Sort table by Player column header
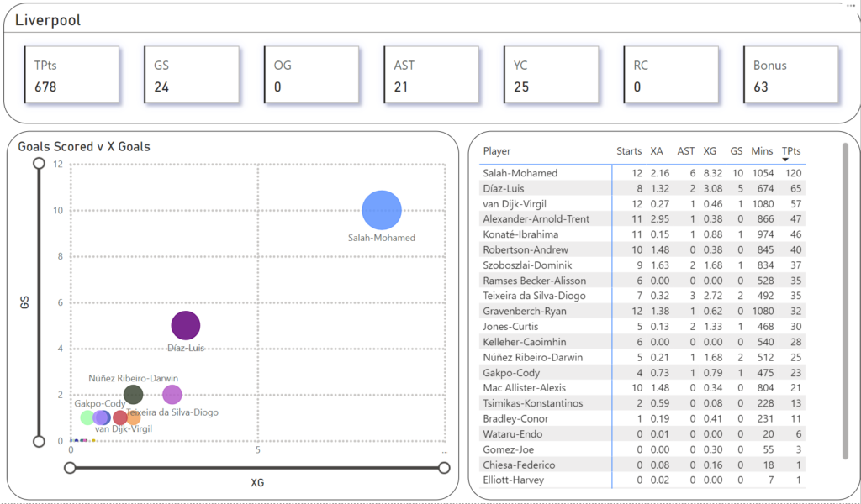This screenshot has height=504, width=861. (496, 152)
